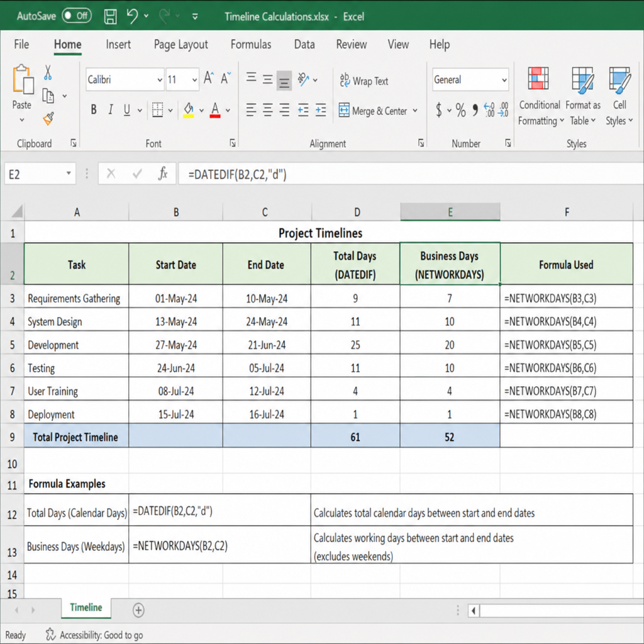Click the Borders icon

(157, 110)
